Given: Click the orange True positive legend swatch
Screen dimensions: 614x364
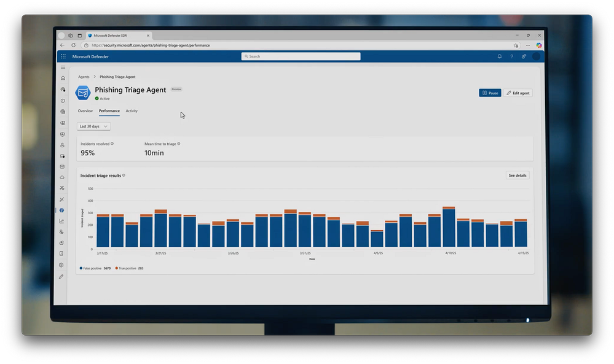Looking at the screenshot, I should [x=117, y=268].
